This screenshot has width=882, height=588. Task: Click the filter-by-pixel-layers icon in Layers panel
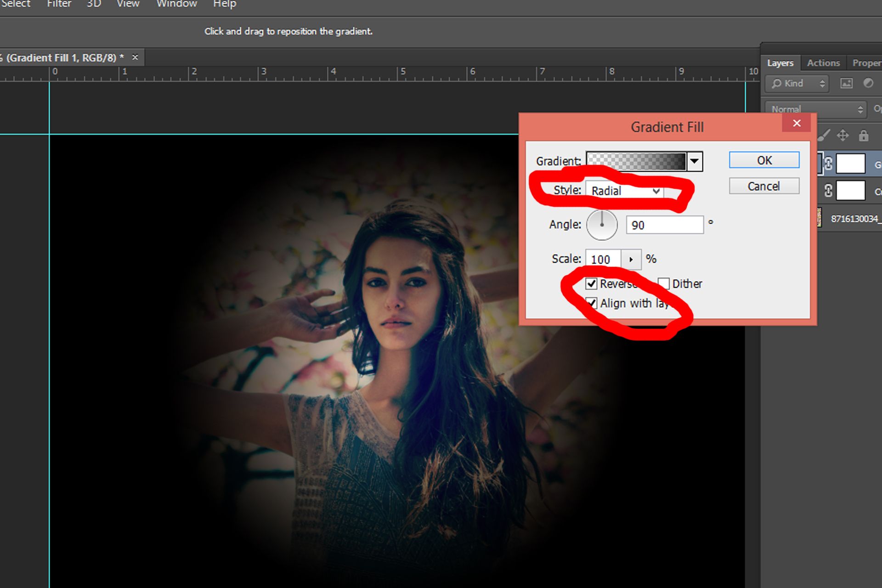tap(847, 83)
